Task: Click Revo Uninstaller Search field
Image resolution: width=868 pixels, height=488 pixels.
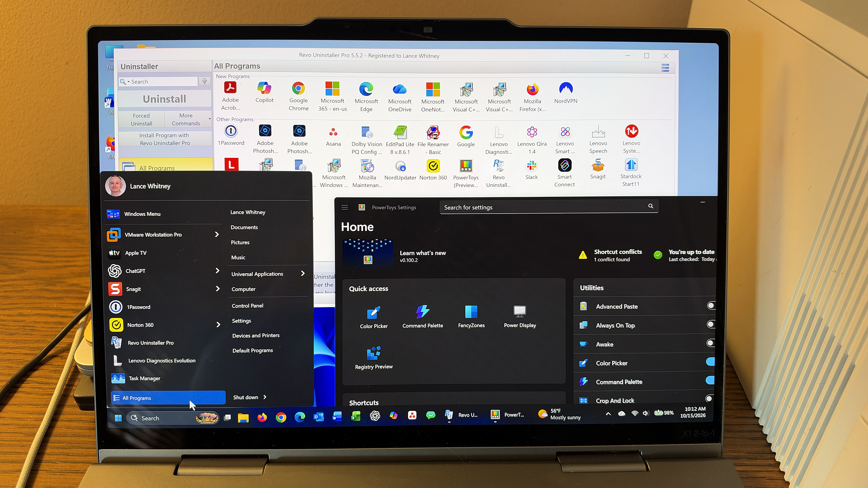Action: (x=158, y=82)
